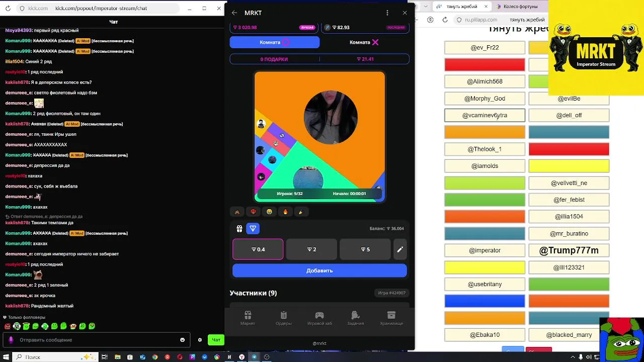Image resolution: width=644 pixels, height=362 pixels.
Task: Open the Задания section
Action: (355, 318)
